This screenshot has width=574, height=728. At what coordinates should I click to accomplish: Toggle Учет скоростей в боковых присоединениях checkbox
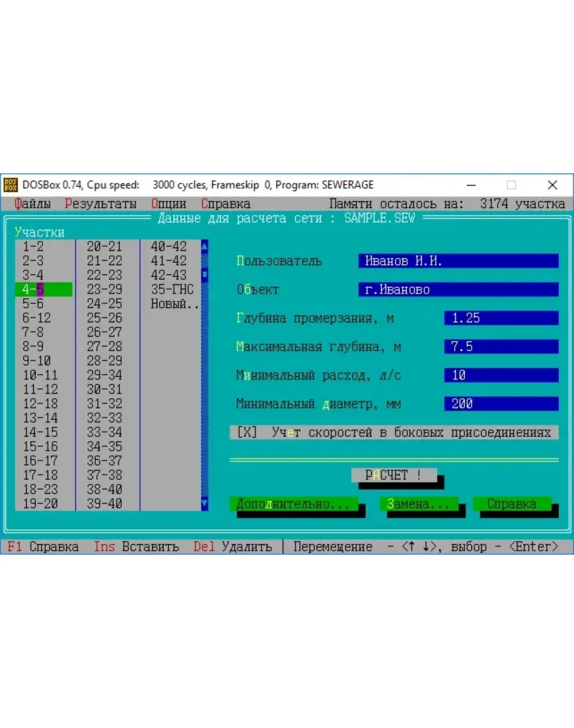(247, 433)
